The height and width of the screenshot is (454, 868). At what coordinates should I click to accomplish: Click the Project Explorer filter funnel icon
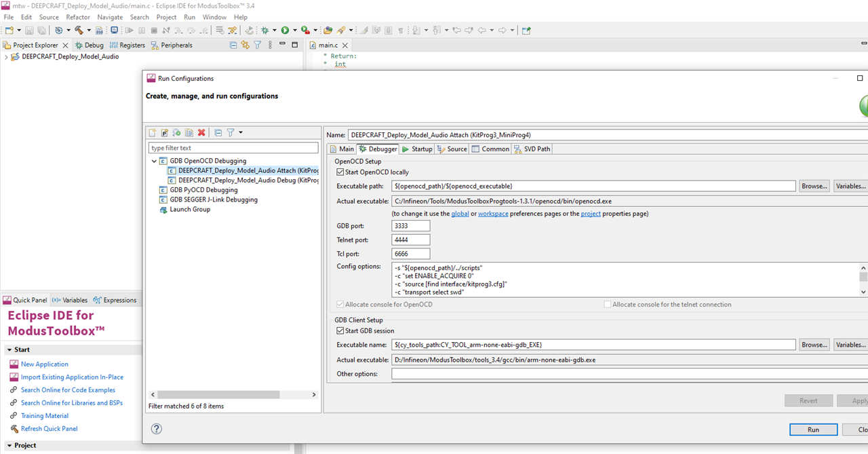coord(257,45)
